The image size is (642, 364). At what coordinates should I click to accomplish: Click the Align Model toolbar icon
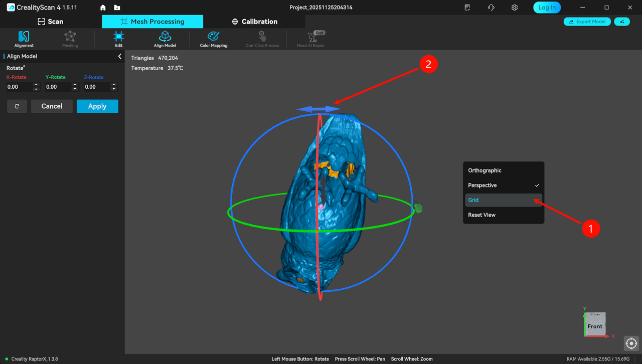click(165, 39)
